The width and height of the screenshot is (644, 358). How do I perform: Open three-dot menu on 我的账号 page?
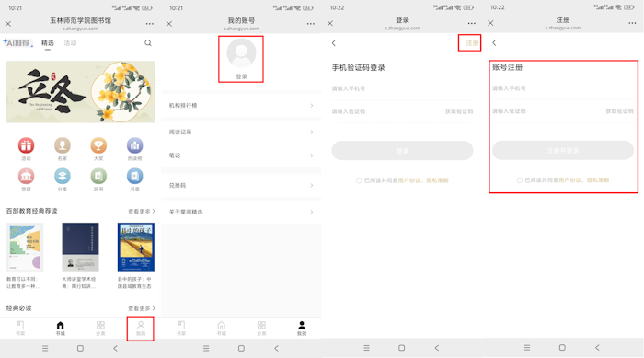tap(311, 24)
